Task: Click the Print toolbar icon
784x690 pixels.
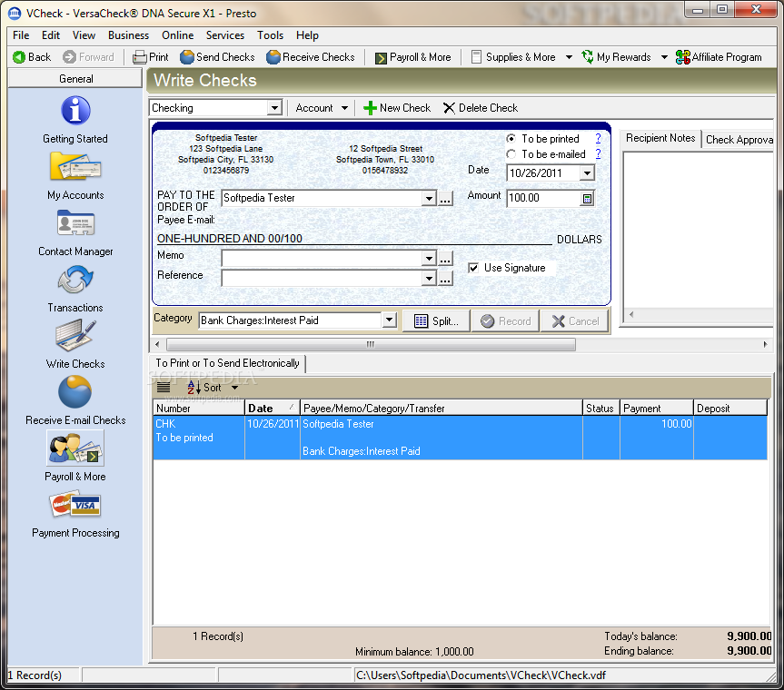Action: [140, 58]
